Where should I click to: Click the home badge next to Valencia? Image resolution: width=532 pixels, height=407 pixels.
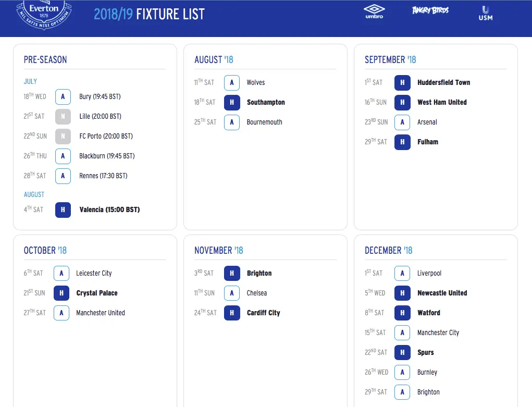[63, 209]
